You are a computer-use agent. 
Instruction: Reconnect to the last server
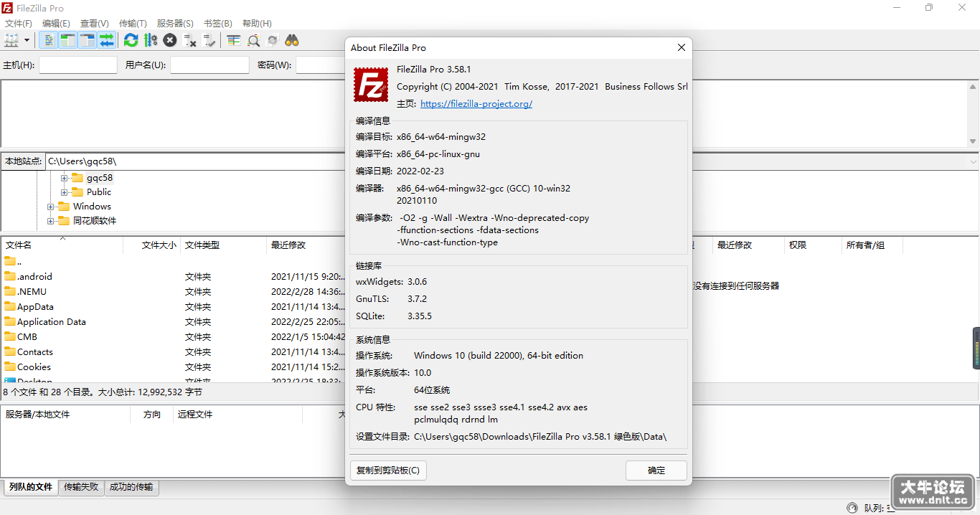pos(209,40)
